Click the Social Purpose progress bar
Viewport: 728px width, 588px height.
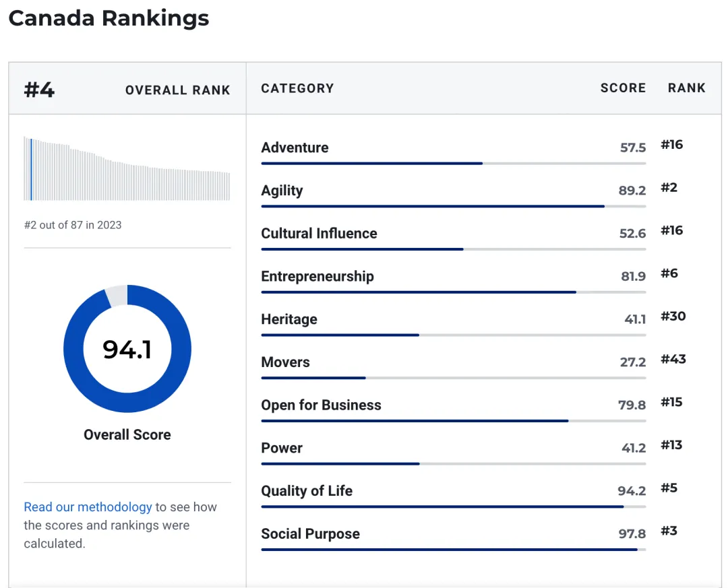point(452,550)
